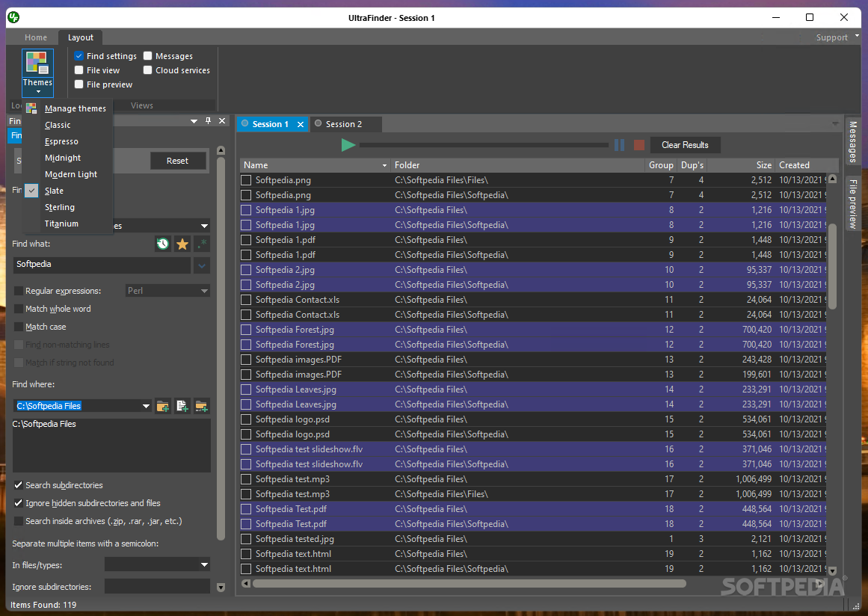This screenshot has height=616, width=868.
Task: Open the Messages side panel tab
Action: click(853, 142)
